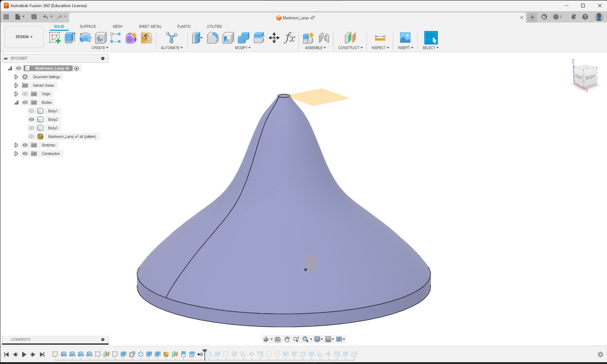This screenshot has height=364, width=607.
Task: Open the Move/Copy tool
Action: pos(274,38)
